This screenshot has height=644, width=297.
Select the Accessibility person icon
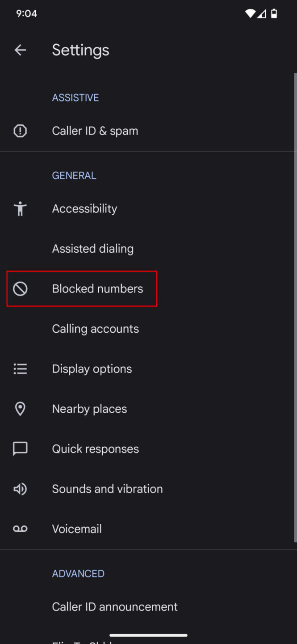(20, 208)
